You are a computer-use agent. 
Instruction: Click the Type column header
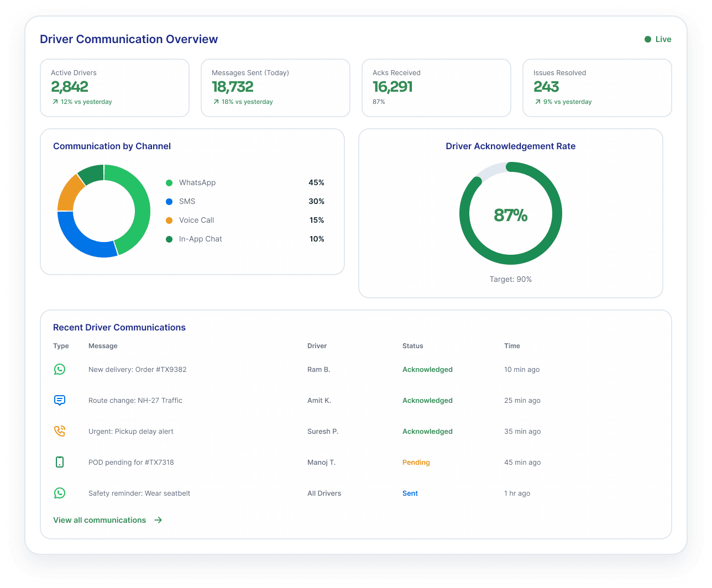point(61,346)
